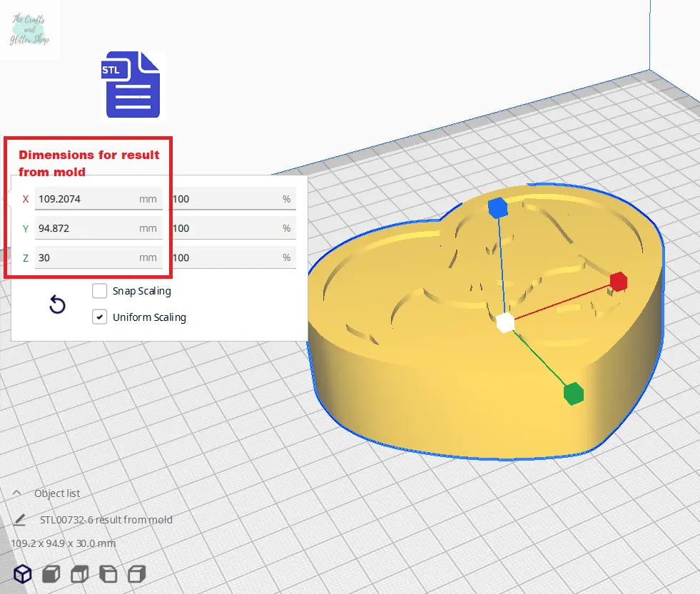Uncheck the Uniform Scaling checkbox
The width and height of the screenshot is (700, 594).
100,317
